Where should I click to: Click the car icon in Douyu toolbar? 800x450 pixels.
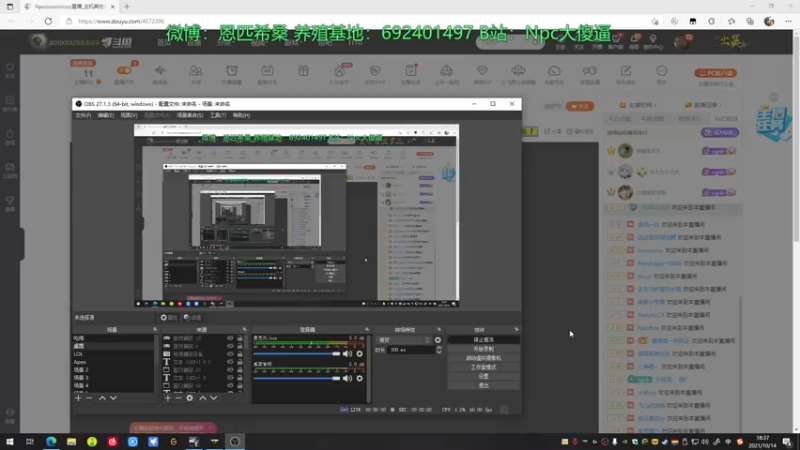[x=446, y=71]
